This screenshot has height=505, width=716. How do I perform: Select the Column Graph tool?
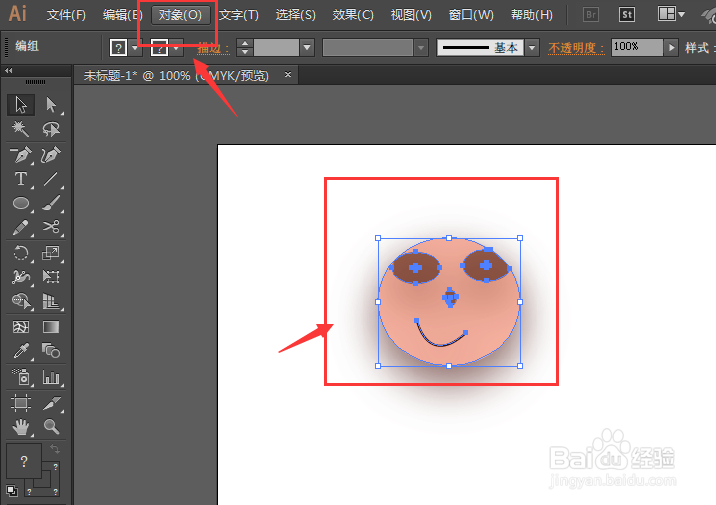tap(51, 377)
